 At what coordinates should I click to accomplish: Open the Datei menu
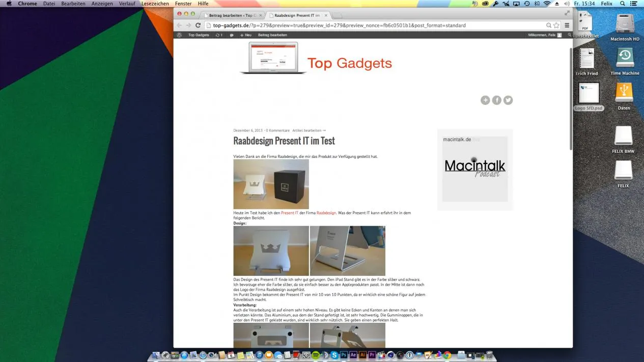pos(49,4)
